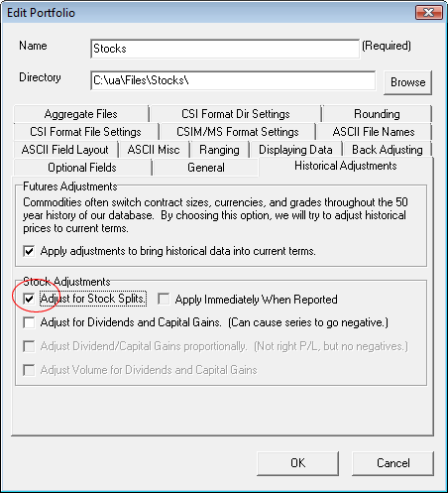Screen dimensions: 448x493
Task: Toggle apply adjustments to historical data checkbox
Action: (29, 251)
